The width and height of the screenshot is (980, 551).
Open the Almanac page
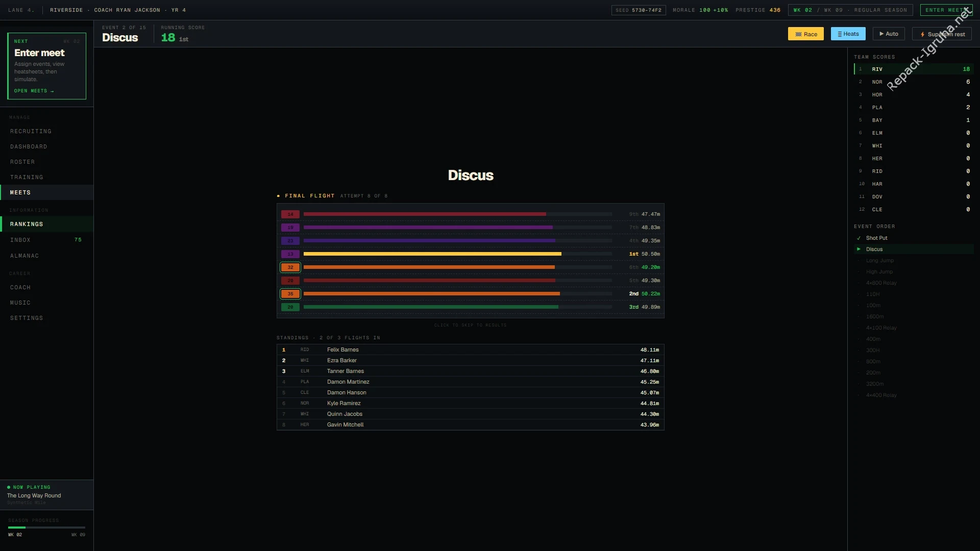46,256
